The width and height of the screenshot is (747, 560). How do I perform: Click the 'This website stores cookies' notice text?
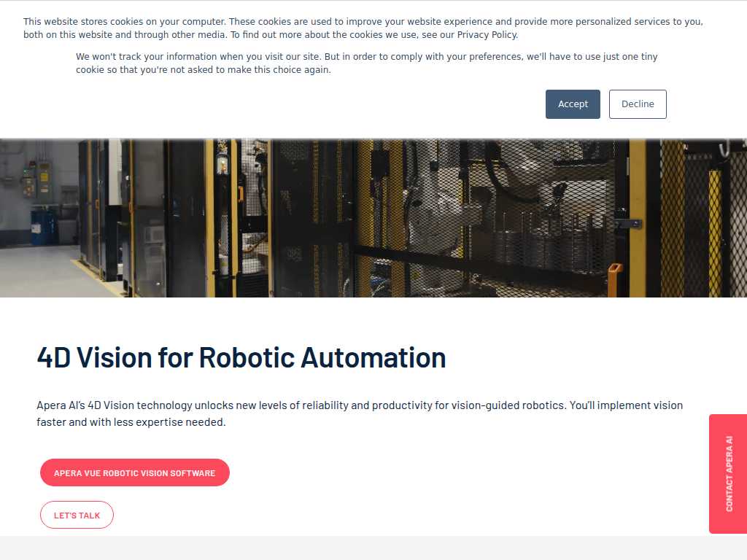coord(363,28)
